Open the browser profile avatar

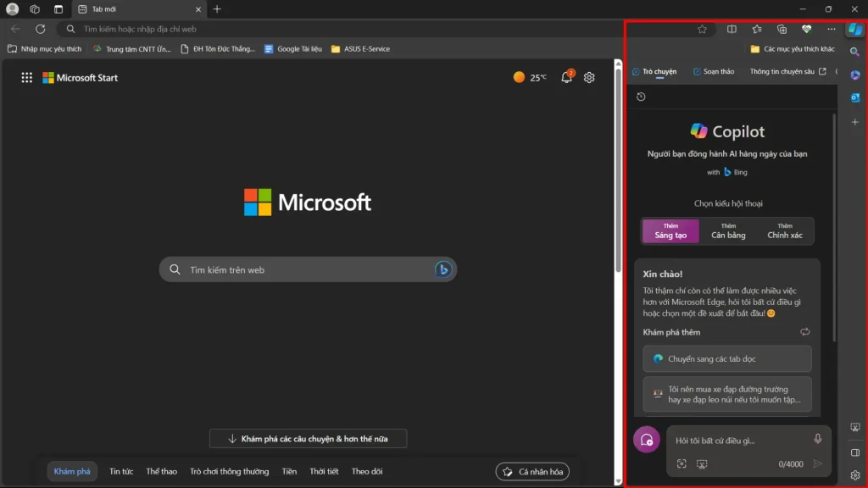12,8
